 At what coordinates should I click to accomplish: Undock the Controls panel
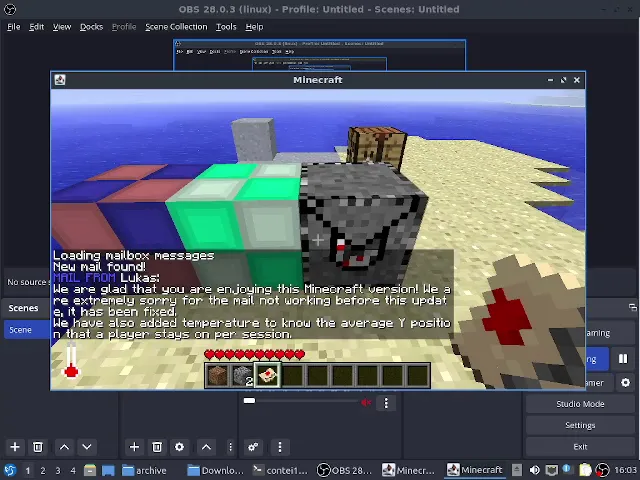point(632,308)
